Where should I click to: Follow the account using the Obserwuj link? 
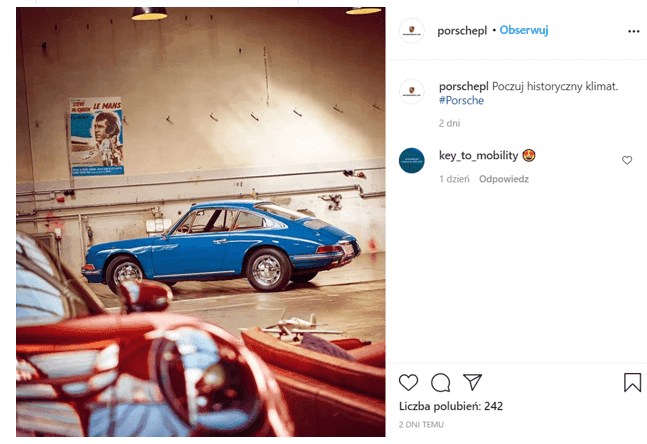[524, 30]
